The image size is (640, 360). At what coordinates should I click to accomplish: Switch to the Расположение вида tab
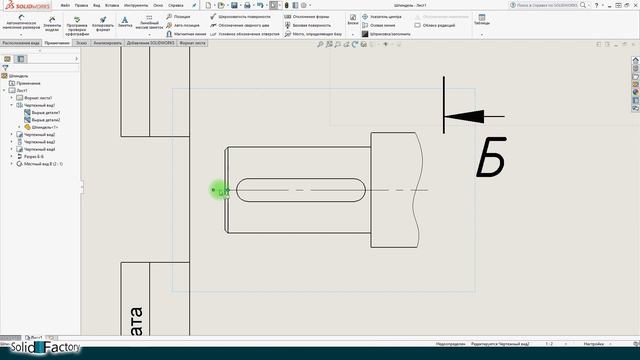tap(21, 43)
